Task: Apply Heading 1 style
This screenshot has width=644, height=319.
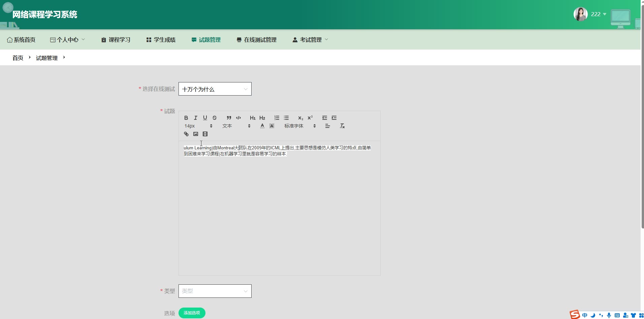Action: tap(253, 118)
